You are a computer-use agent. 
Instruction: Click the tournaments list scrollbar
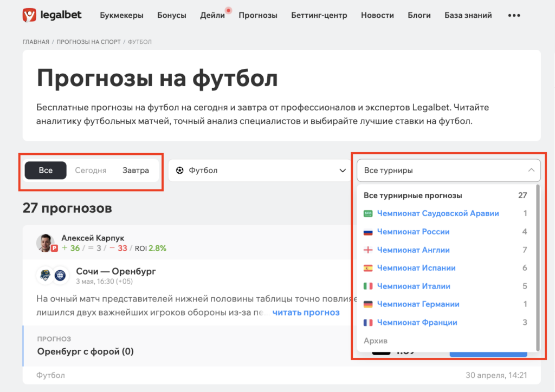[538, 267]
